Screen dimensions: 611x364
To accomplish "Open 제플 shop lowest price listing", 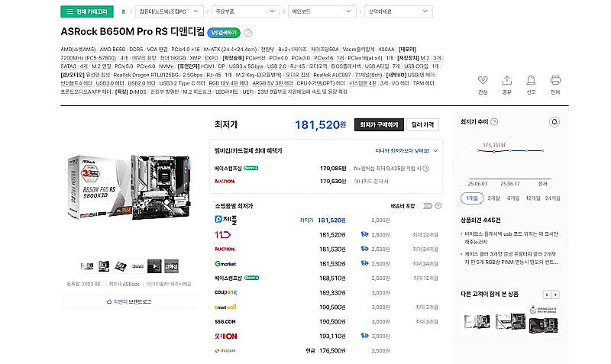I will click(226, 220).
